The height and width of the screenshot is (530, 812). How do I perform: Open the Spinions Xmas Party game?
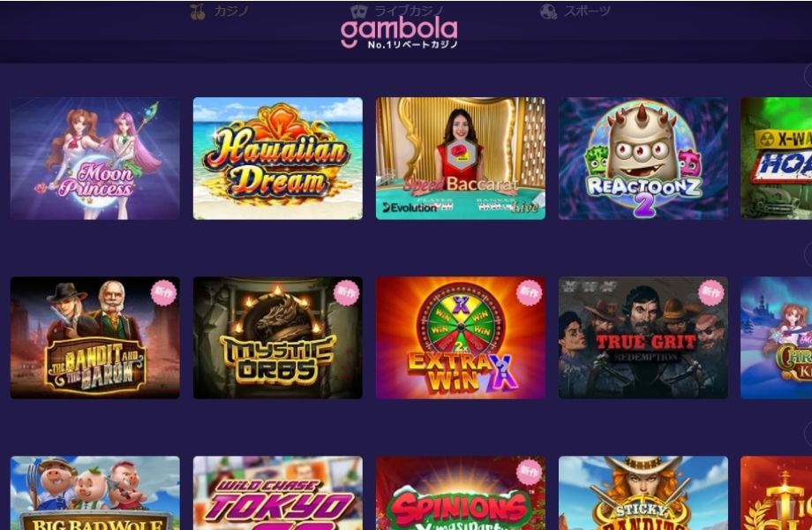tap(461, 493)
